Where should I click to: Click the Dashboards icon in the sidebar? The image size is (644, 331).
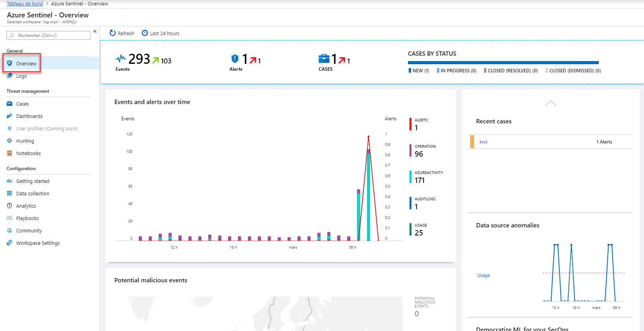[x=10, y=116]
